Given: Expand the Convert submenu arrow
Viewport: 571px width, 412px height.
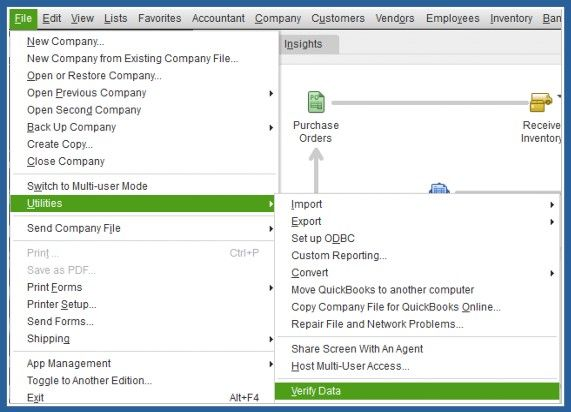Looking at the screenshot, I should (552, 273).
